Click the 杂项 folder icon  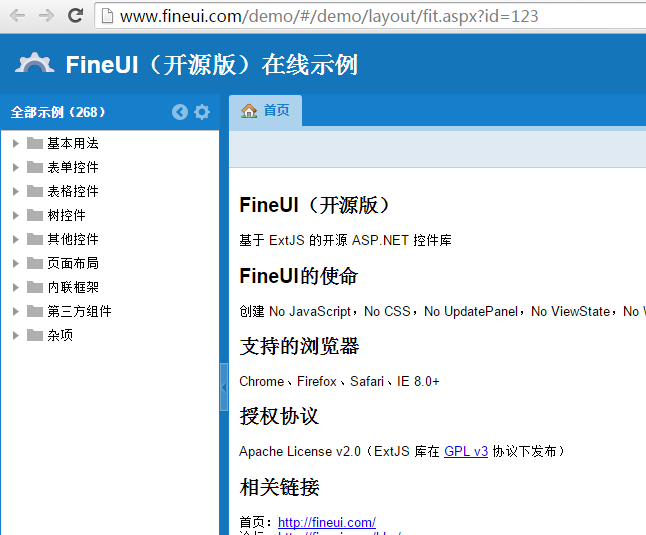pos(35,335)
